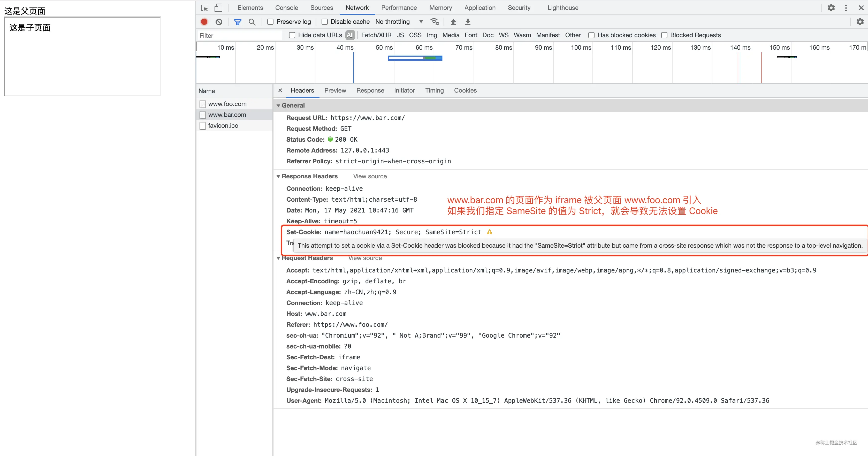This screenshot has width=868, height=456.
Task: Open network conditions wifi icon
Action: [x=435, y=22]
